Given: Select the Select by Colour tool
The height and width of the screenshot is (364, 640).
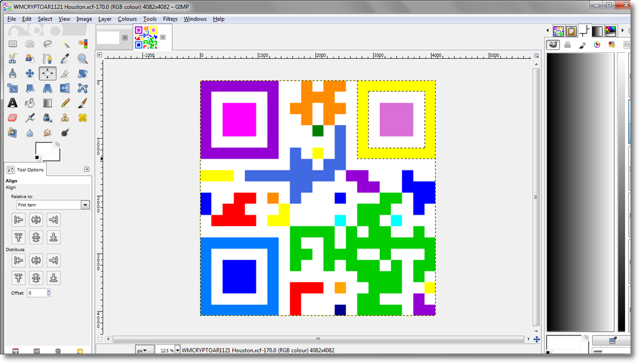Looking at the screenshot, I should [x=82, y=44].
